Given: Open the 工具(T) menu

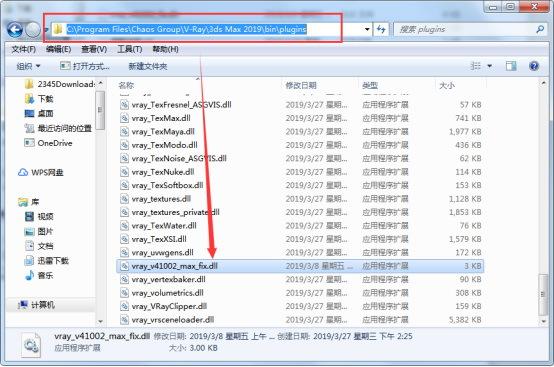Looking at the screenshot, I should coord(130,49).
